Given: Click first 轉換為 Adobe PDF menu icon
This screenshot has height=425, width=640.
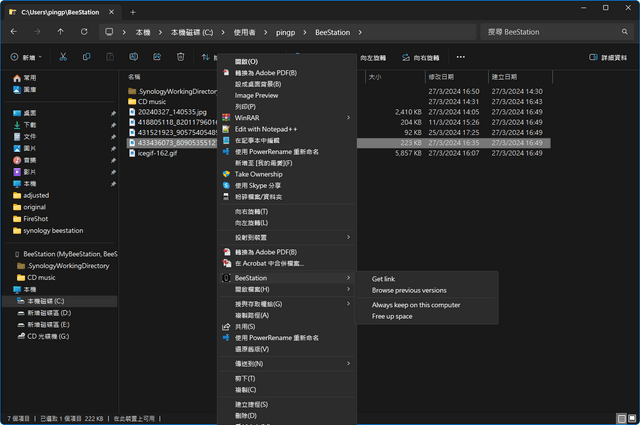Looking at the screenshot, I should (226, 73).
